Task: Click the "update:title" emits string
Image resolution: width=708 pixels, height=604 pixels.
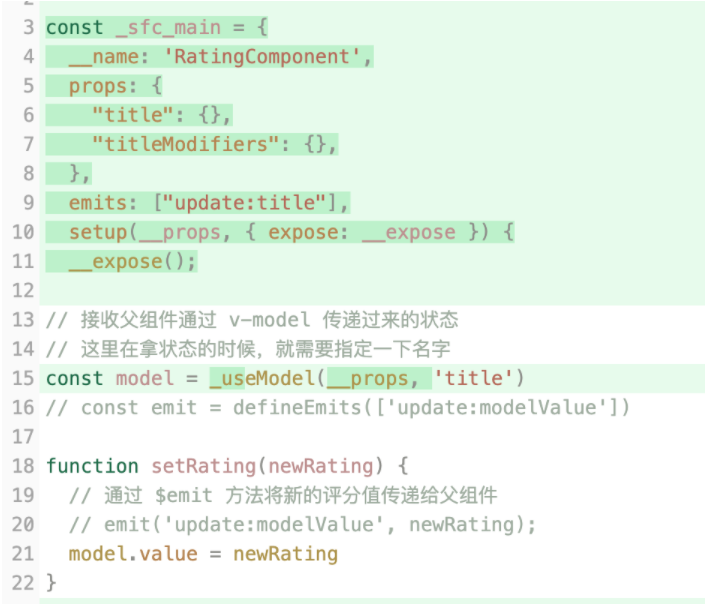Action: [x=245, y=203]
